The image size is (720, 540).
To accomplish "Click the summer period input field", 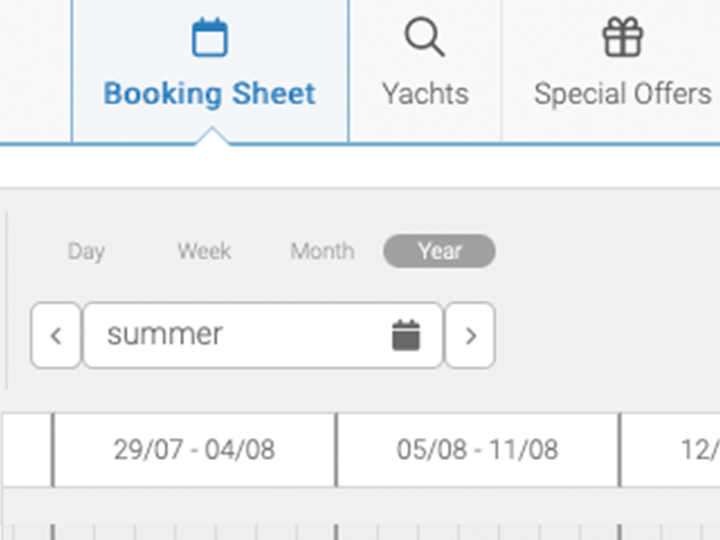I will (x=240, y=335).
